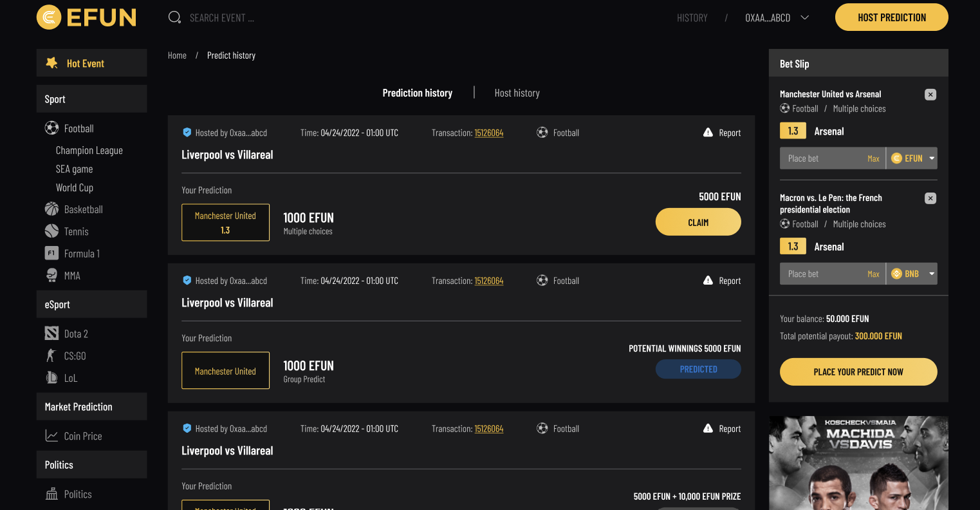Click Place Your Predict Now button
980x510 pixels.
(x=858, y=372)
